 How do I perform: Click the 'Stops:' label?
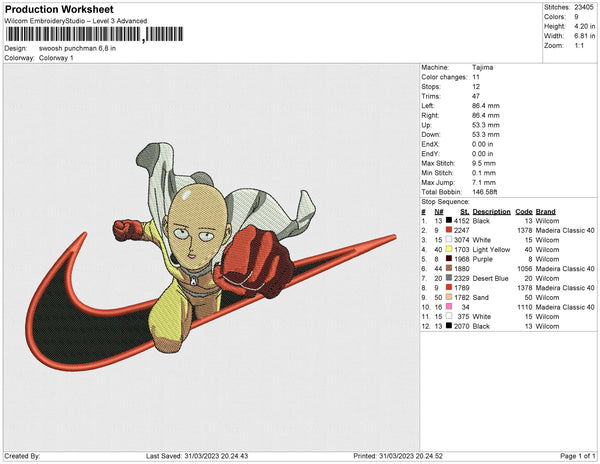431,87
